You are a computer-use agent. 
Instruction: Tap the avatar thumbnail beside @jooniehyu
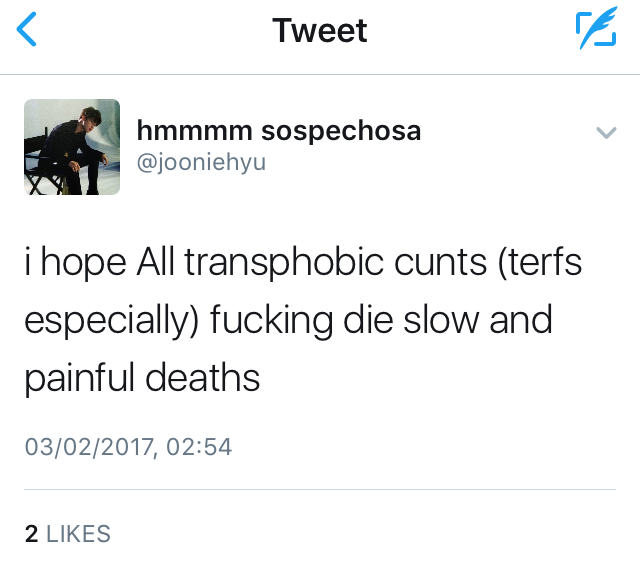pos(72,147)
